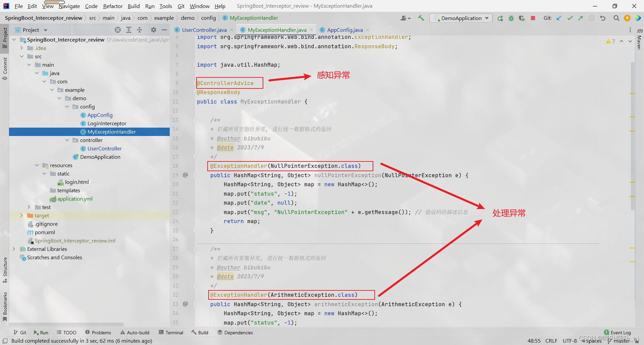Click the UTF-8 encoding status
Viewport: 644px width, 345px height.
pos(570,341)
